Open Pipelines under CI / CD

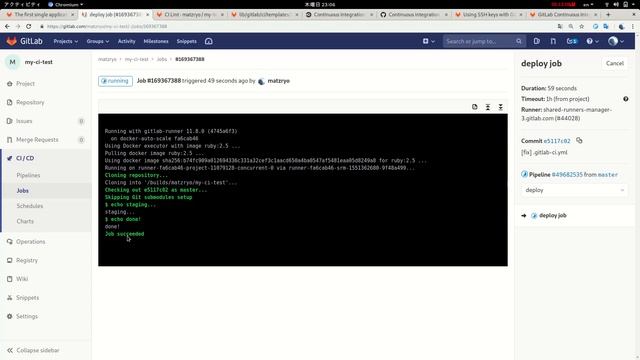pyautogui.click(x=28, y=175)
